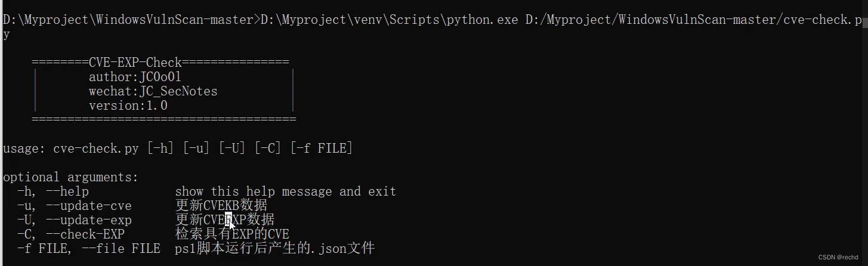Click the 'usage: cve-check.py' line

point(70,148)
